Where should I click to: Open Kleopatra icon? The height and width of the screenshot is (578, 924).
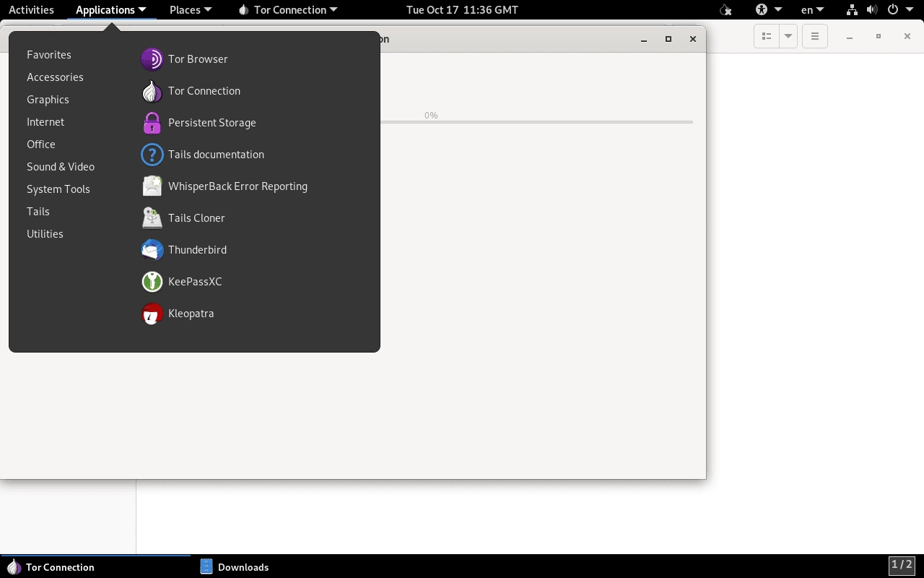(152, 314)
